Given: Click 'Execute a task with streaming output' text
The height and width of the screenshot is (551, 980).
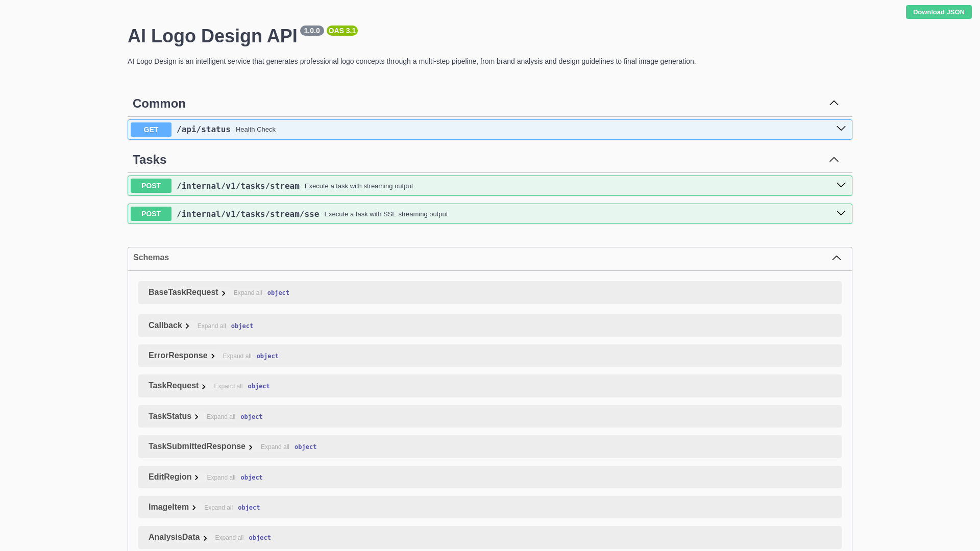Looking at the screenshot, I should (x=359, y=186).
